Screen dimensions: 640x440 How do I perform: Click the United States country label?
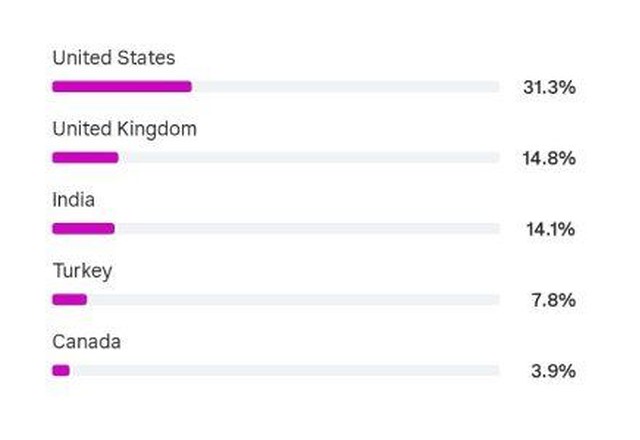click(114, 58)
